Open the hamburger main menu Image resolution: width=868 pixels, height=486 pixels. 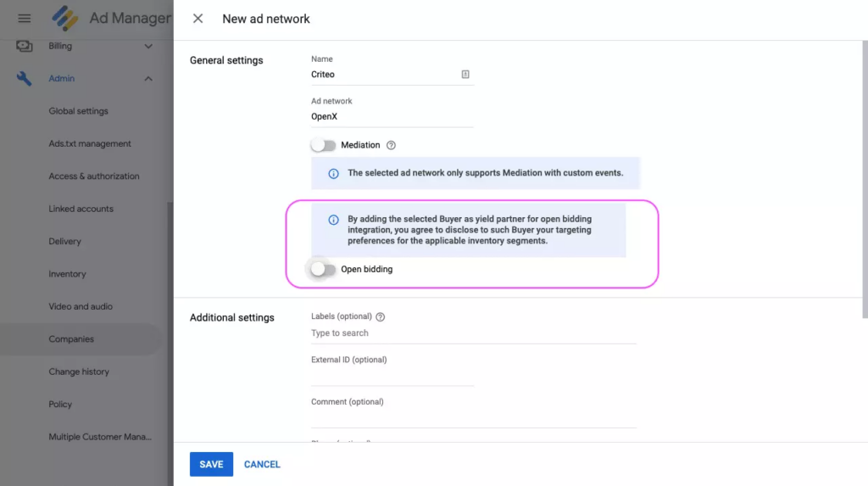[x=24, y=19]
